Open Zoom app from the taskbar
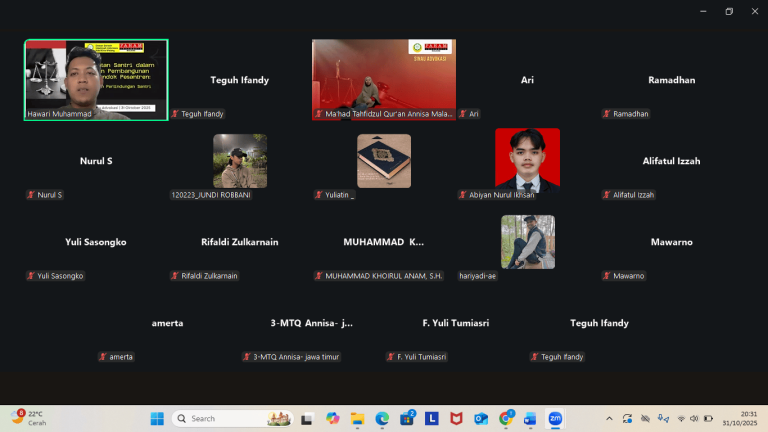The width and height of the screenshot is (768, 432). tap(555, 418)
